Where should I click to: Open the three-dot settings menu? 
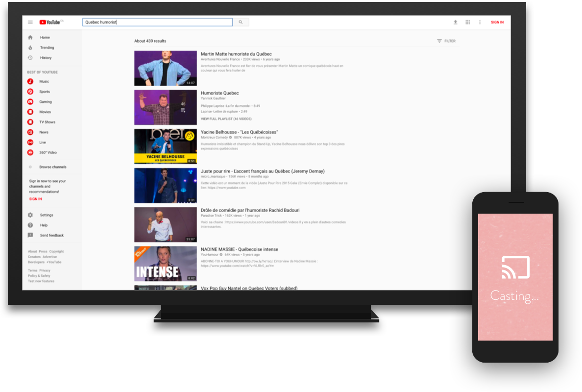pyautogui.click(x=480, y=22)
